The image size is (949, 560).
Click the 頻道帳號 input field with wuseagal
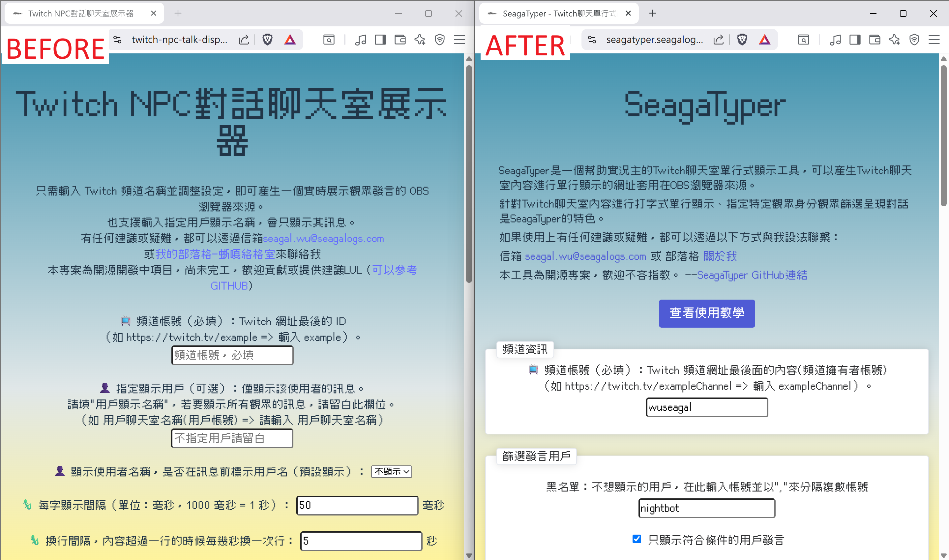point(706,407)
